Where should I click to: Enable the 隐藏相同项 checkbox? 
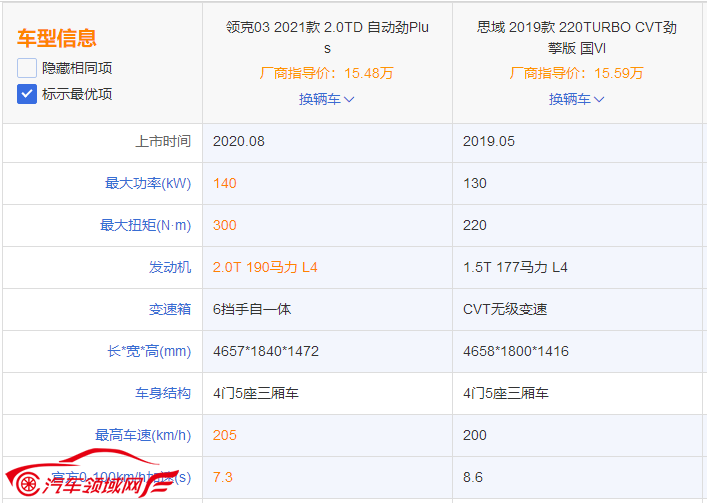[27, 68]
